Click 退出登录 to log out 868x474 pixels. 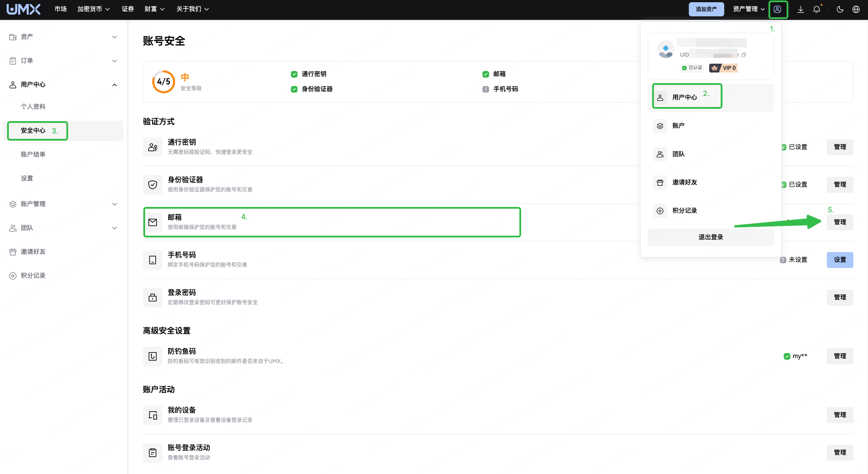coord(711,237)
